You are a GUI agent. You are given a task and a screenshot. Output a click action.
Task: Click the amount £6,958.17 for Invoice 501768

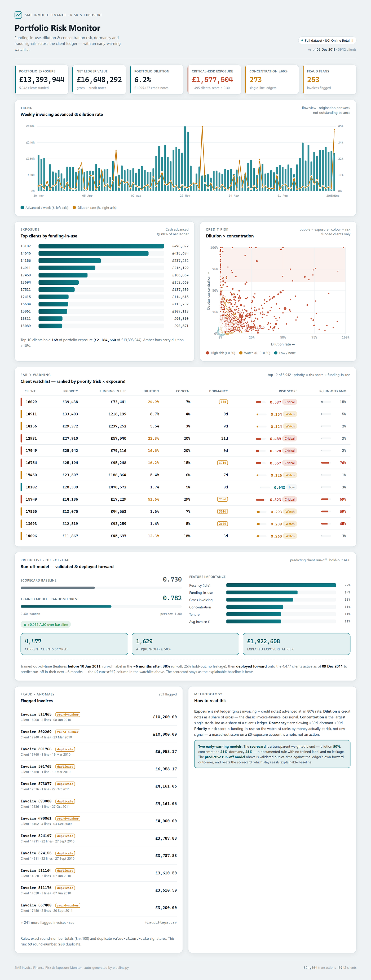point(166,769)
